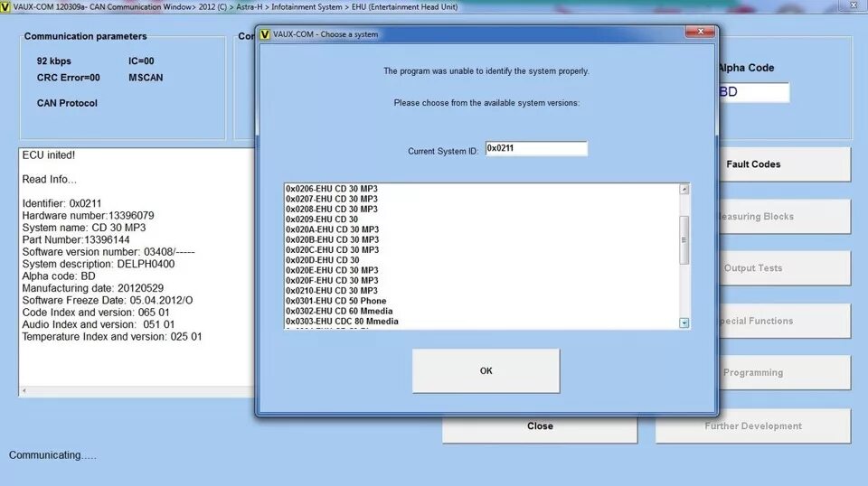Click the system list scroll-up arrow
Screen dimensions: 868x486
(x=684, y=189)
